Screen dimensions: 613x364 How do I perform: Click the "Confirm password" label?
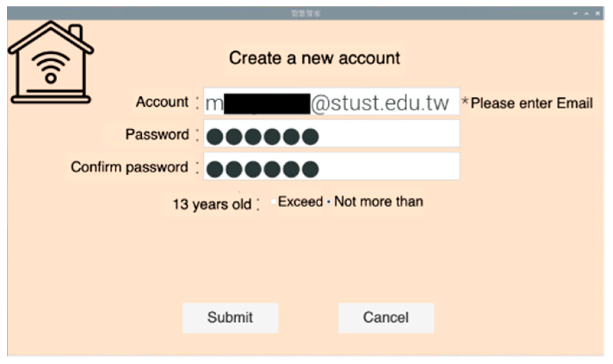tap(129, 167)
